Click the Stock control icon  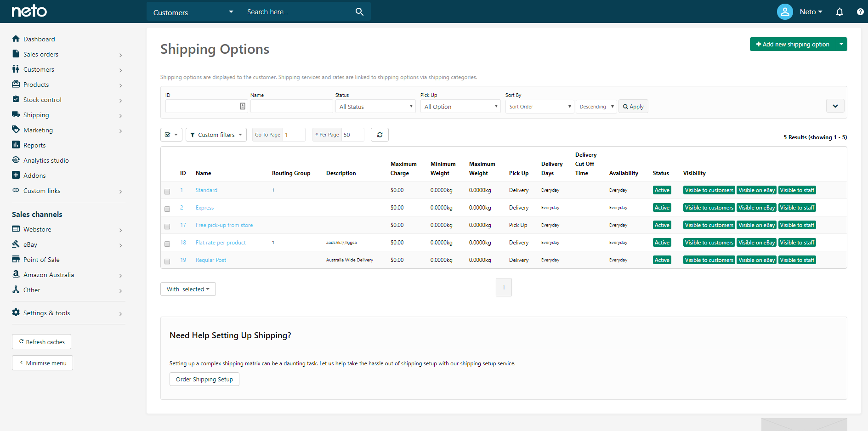(16, 99)
